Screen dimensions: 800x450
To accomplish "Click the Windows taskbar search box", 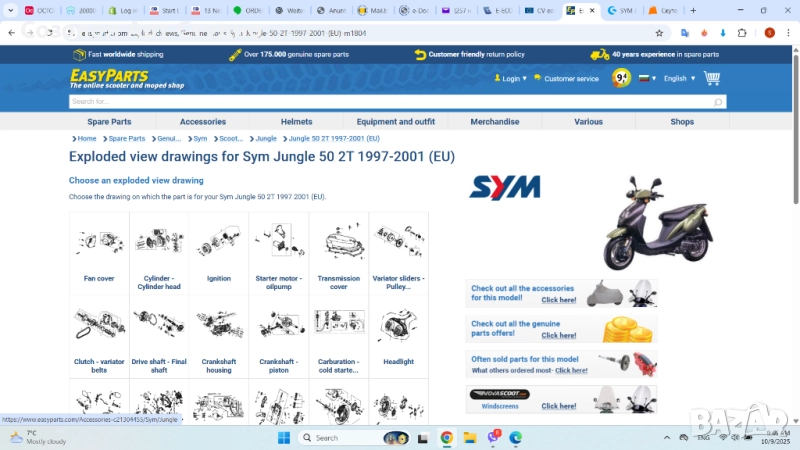I will click(x=353, y=438).
